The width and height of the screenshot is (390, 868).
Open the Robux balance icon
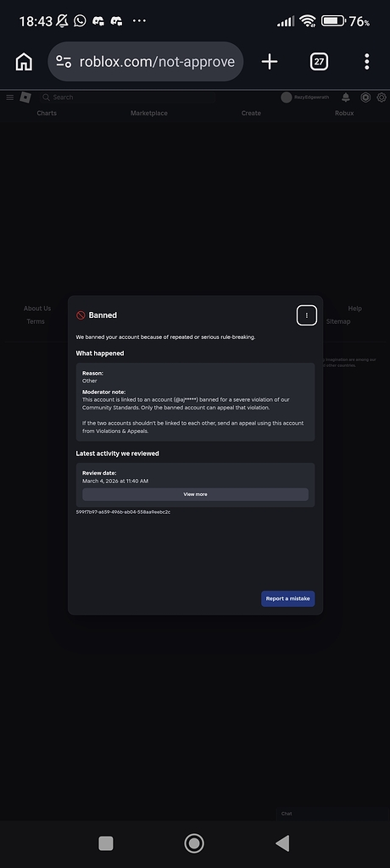coord(365,97)
